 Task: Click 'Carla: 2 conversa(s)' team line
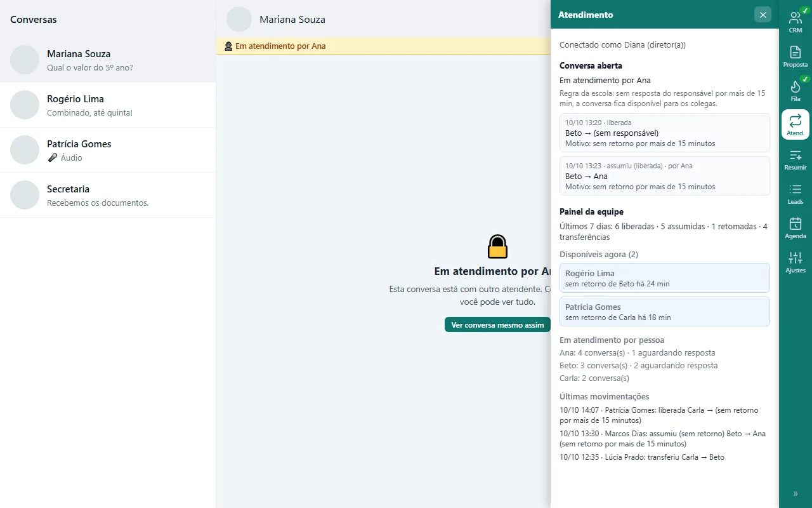[x=594, y=378]
